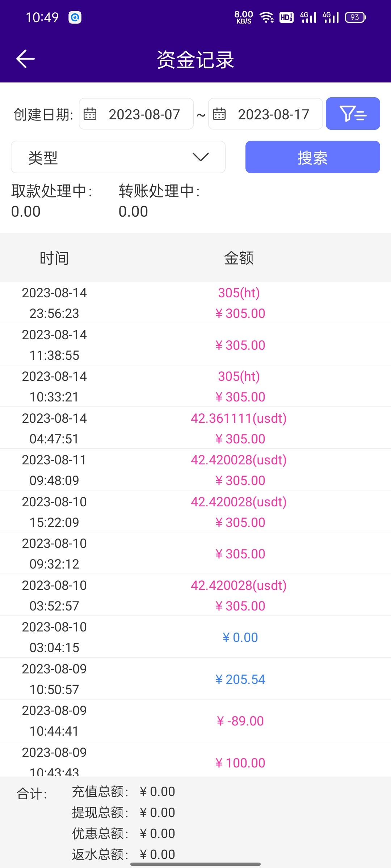Tap the bottom home gesture bar
This screenshot has height=868, width=391.
pos(195,864)
